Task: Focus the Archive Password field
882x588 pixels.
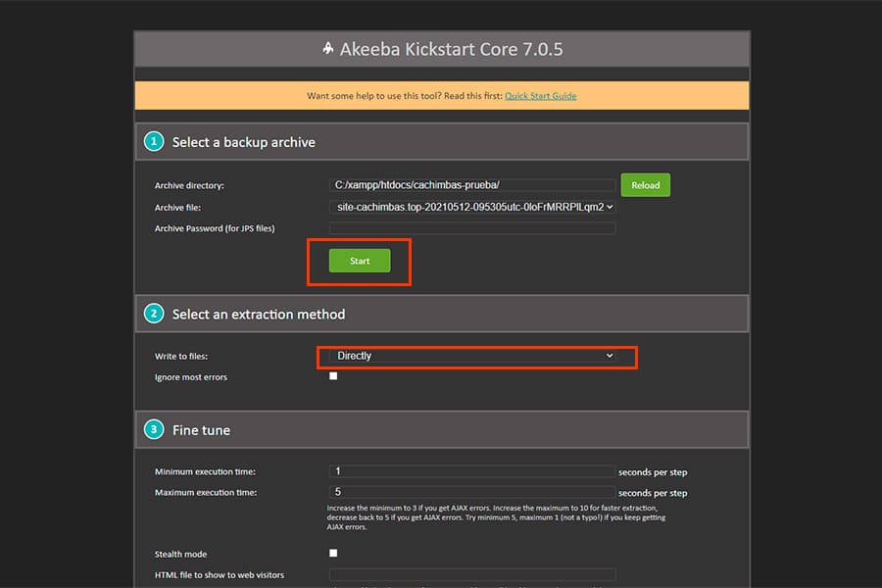Action: click(x=472, y=228)
